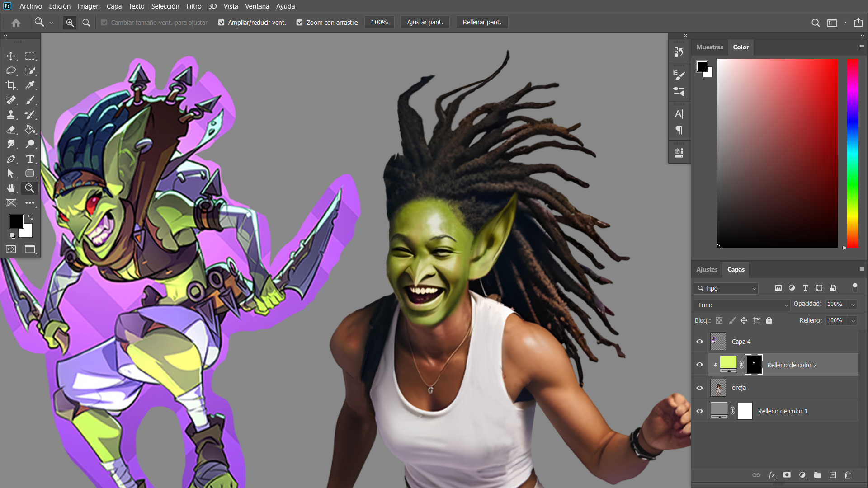The image size is (868, 488).
Task: Click the new group folder icon
Action: pos(817,475)
